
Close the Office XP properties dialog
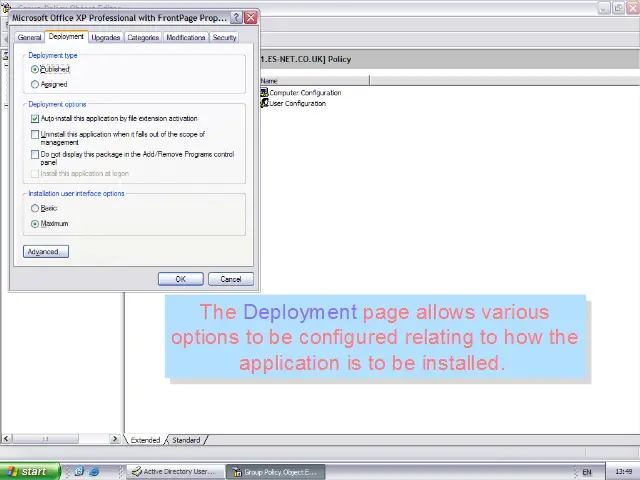[x=251, y=18]
